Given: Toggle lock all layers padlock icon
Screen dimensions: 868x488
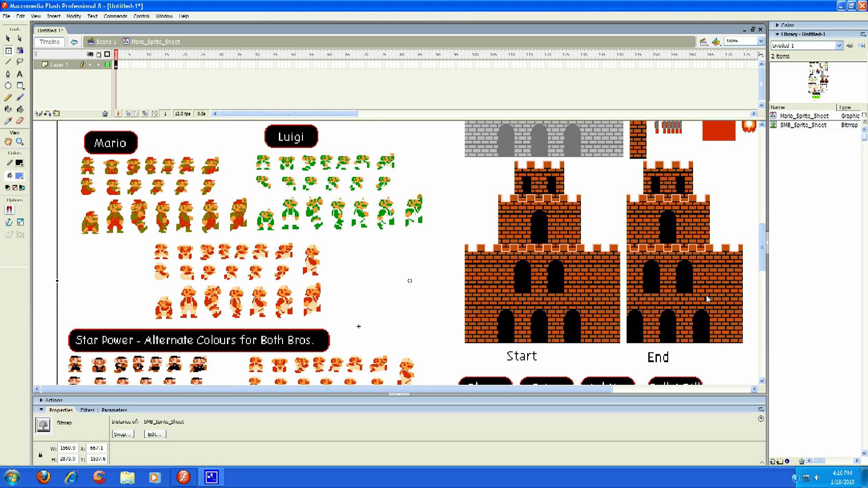Looking at the screenshot, I should pos(99,54).
